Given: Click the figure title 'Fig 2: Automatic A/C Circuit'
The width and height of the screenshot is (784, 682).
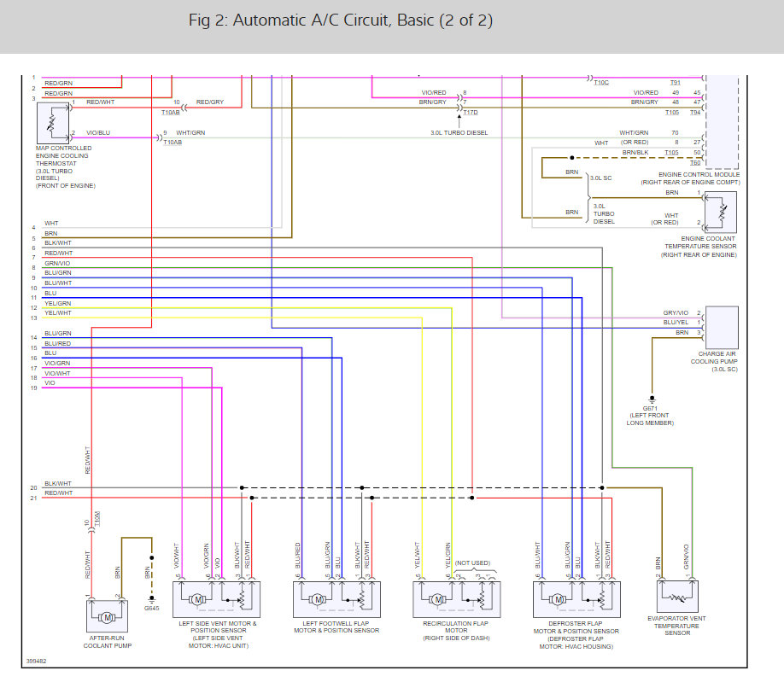Looking at the screenshot, I should click(x=341, y=20).
